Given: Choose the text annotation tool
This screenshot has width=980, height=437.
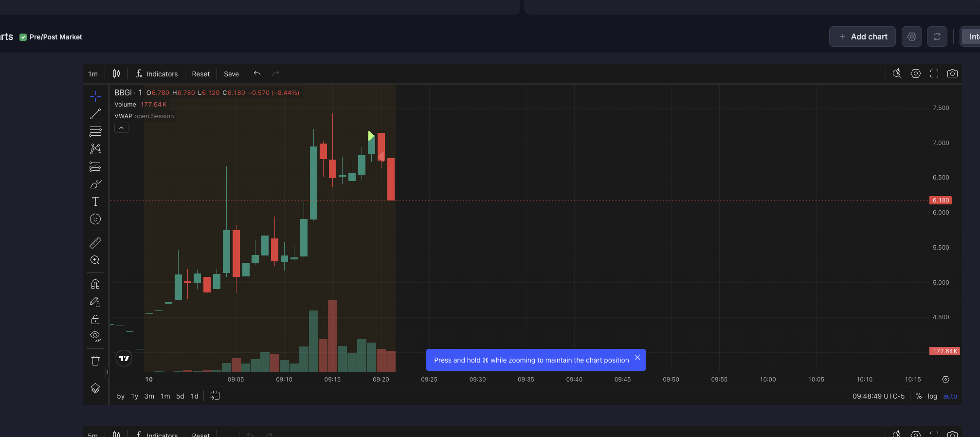Looking at the screenshot, I should click(95, 201).
